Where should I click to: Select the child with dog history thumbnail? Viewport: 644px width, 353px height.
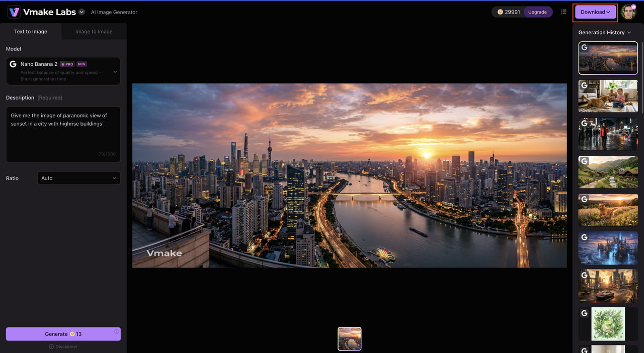point(608,96)
